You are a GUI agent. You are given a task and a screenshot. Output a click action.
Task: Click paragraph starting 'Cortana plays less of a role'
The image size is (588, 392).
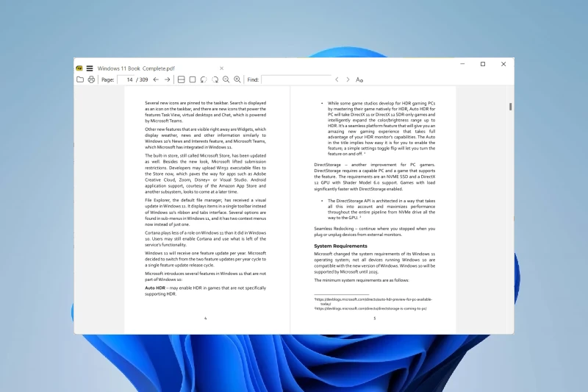pyautogui.click(x=206, y=238)
